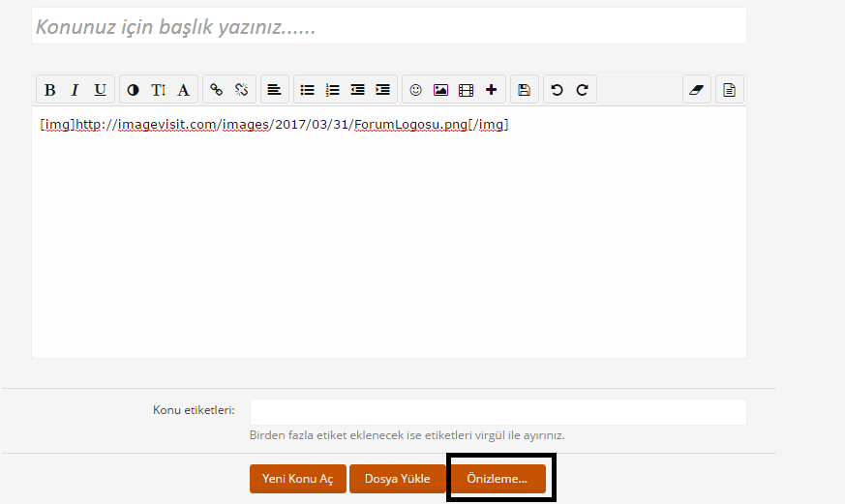
Task: Open the text color picker icon
Action: pos(133,90)
